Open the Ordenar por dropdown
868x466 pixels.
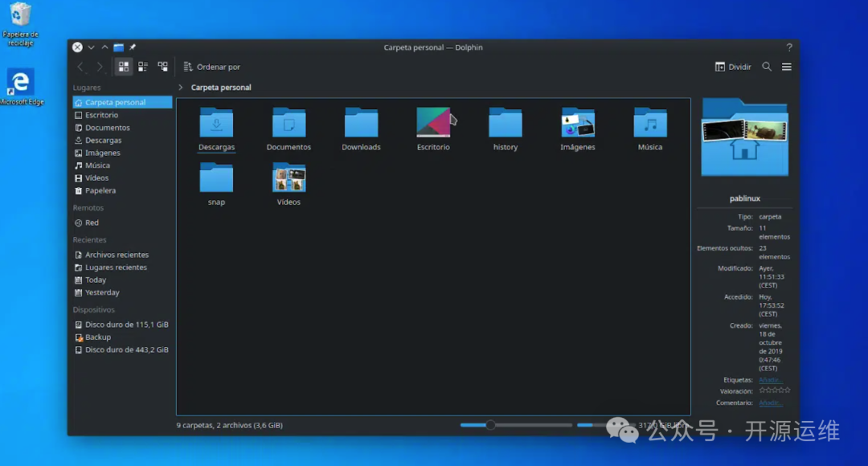pos(212,67)
